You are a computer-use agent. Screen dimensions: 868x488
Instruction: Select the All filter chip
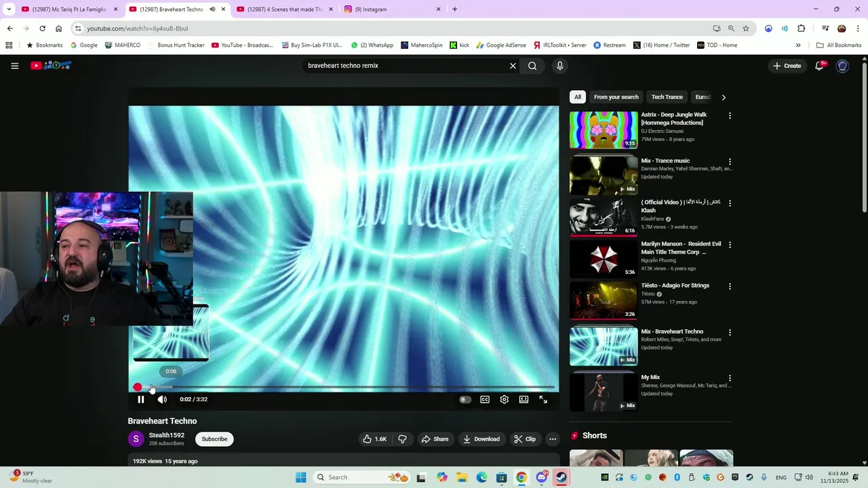pyautogui.click(x=578, y=97)
